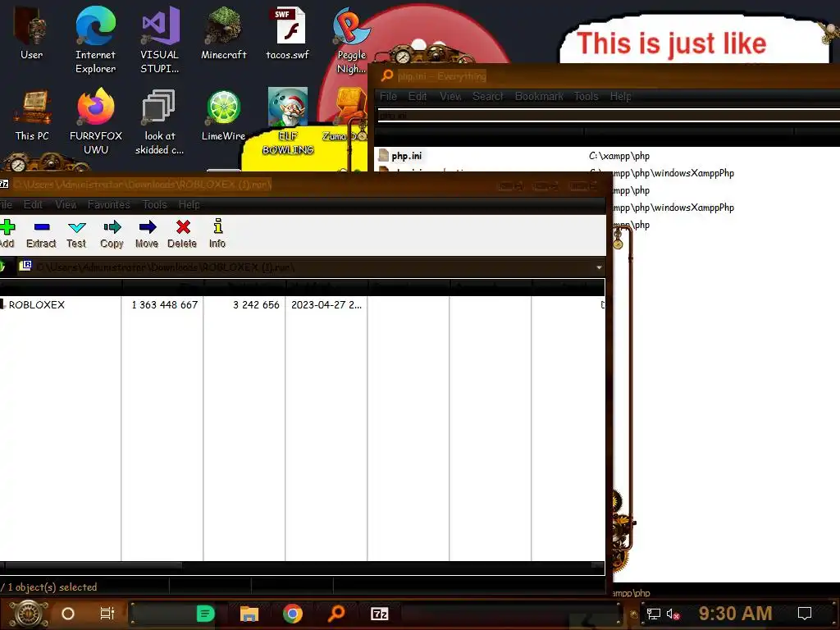Run the Test tool in 7-Zip
The width and height of the screenshot is (840, 630).
click(x=76, y=234)
